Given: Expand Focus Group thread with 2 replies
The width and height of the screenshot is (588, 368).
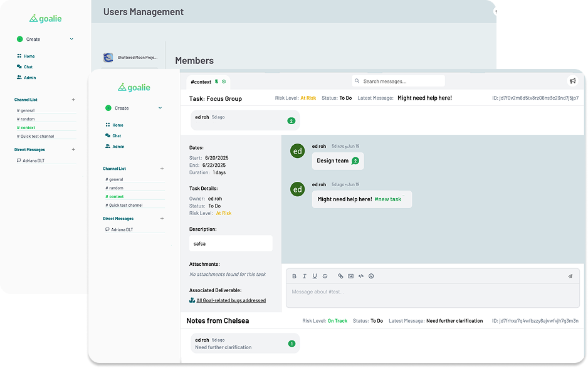Looking at the screenshot, I should click(291, 120).
